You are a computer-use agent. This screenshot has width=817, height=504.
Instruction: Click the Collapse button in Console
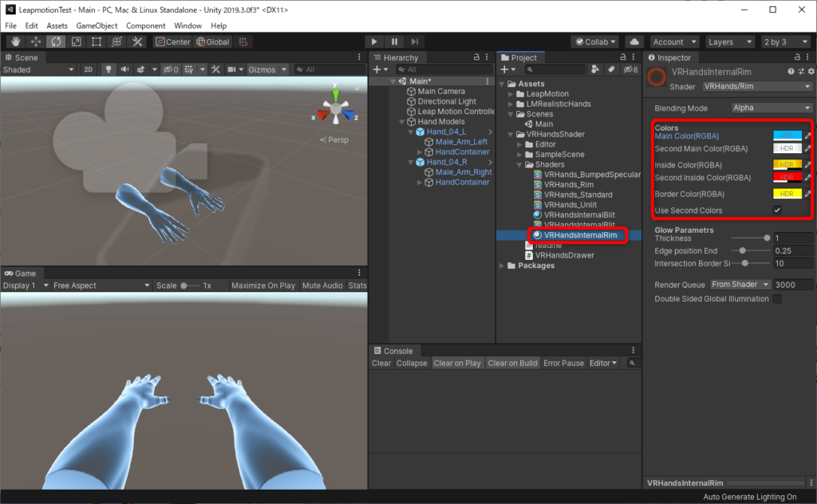[x=412, y=364]
